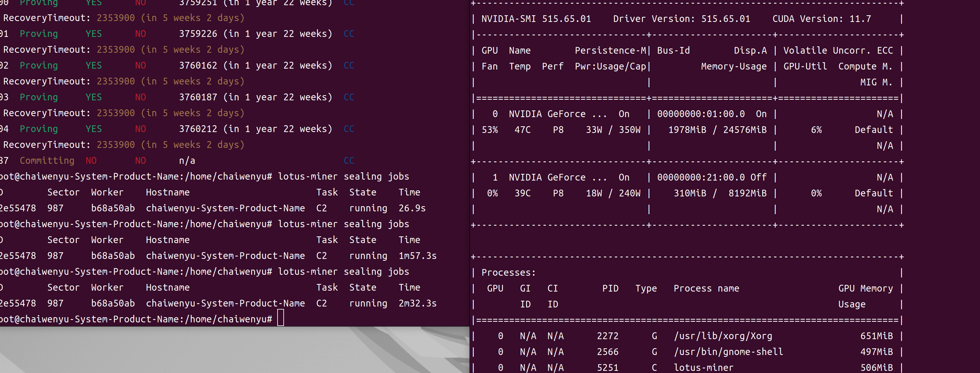
Task: Click the sector epoch number 3760212
Action: tap(198, 129)
